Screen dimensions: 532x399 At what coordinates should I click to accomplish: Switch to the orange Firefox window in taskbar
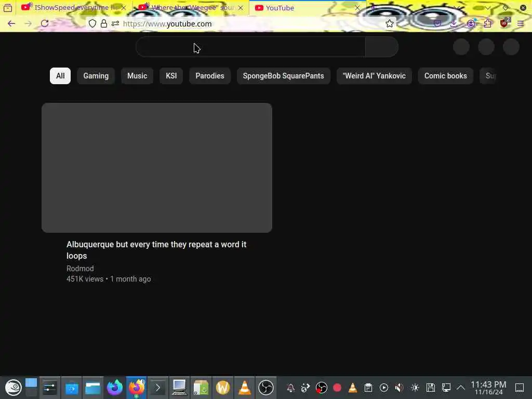pyautogui.click(x=137, y=388)
